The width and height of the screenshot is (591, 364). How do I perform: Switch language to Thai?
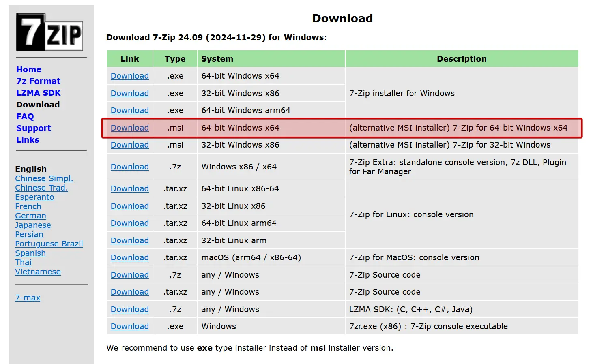[x=23, y=262]
